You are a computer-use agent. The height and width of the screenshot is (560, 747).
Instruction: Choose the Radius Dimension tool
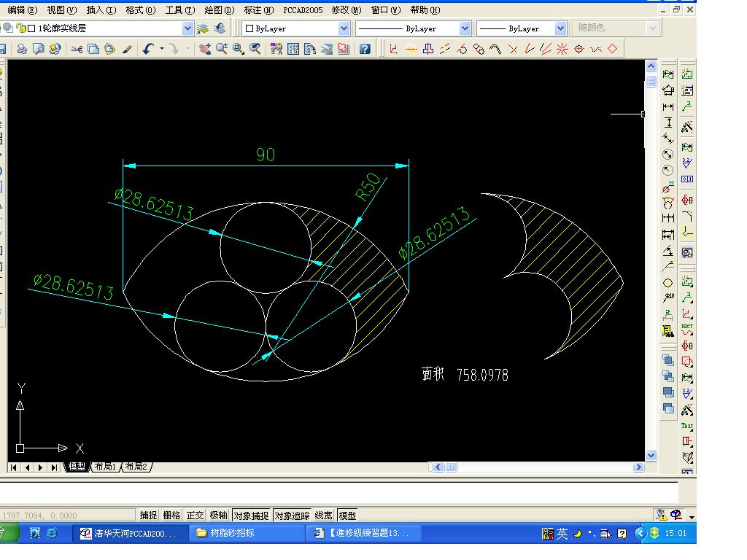point(668,170)
